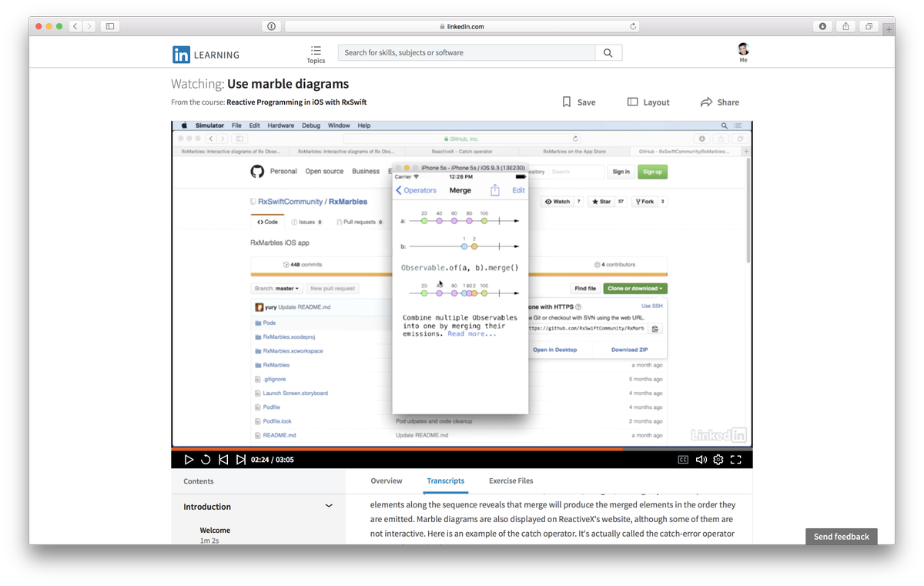Toggle closed captions CC
The height and width of the screenshot is (586, 924).
click(x=683, y=460)
